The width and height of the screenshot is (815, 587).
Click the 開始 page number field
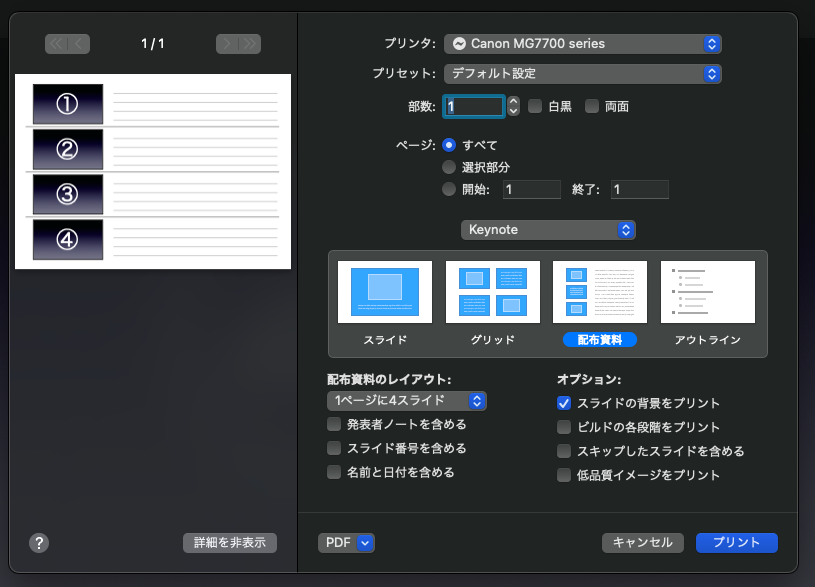click(x=531, y=190)
